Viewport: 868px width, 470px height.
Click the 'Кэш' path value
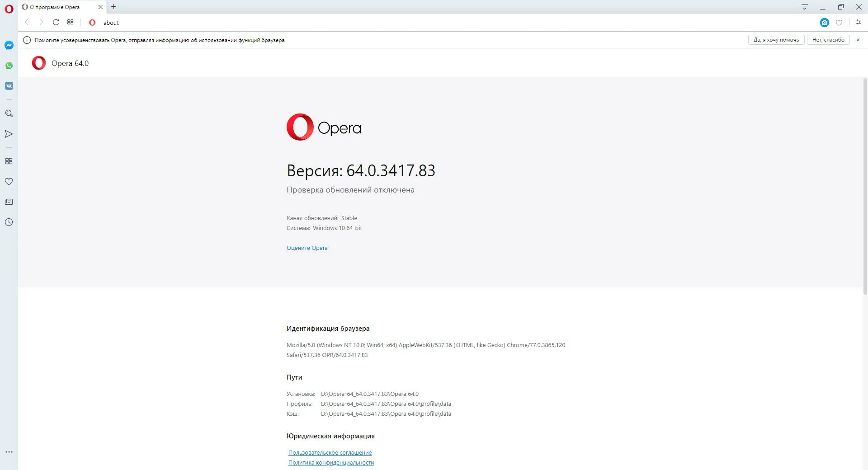click(x=386, y=414)
